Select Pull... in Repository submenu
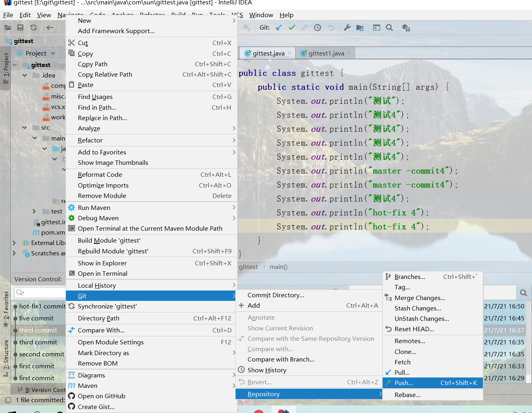This screenshot has width=532, height=413. [x=433, y=372]
